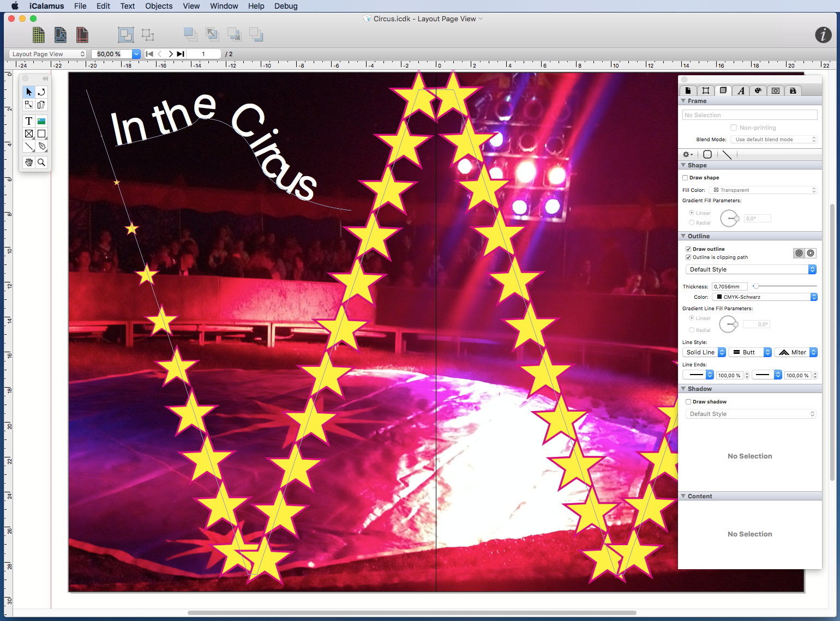The width and height of the screenshot is (840, 621).
Task: Select the image frame tool
Action: (x=41, y=121)
